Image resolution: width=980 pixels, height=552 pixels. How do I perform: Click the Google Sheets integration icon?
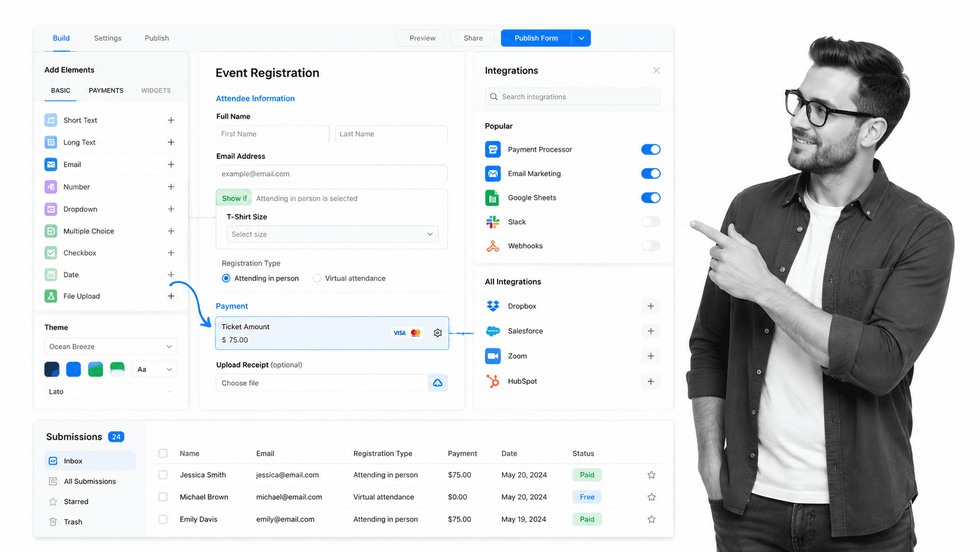[493, 198]
